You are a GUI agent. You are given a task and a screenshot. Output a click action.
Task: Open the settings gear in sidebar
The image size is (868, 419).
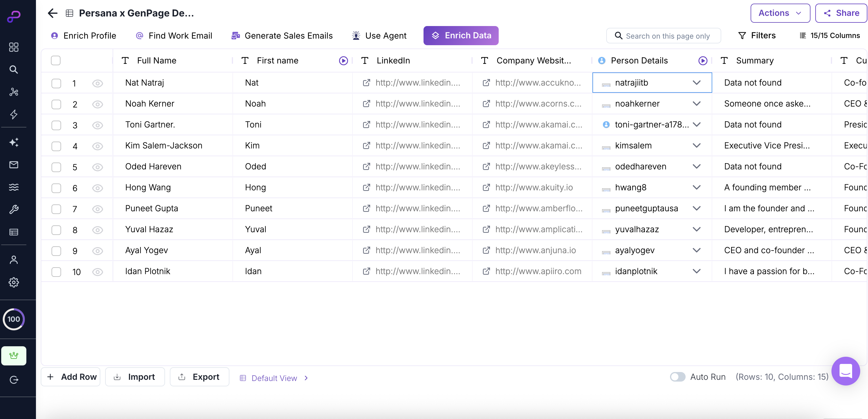click(13, 282)
